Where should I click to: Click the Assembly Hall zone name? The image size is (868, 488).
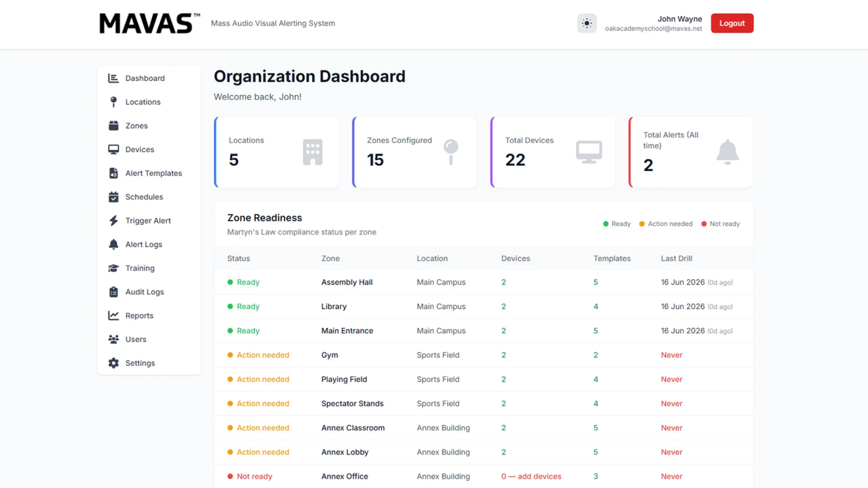347,282
